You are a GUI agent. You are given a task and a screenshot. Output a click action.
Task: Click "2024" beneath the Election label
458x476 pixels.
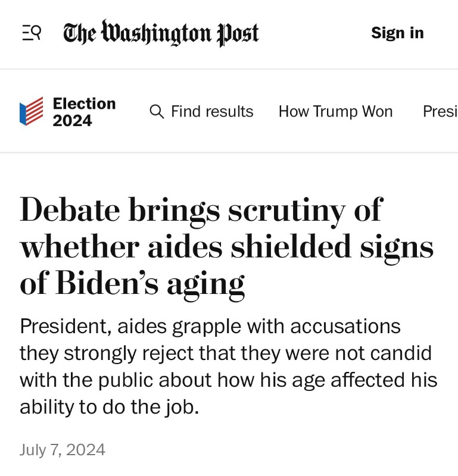72,121
